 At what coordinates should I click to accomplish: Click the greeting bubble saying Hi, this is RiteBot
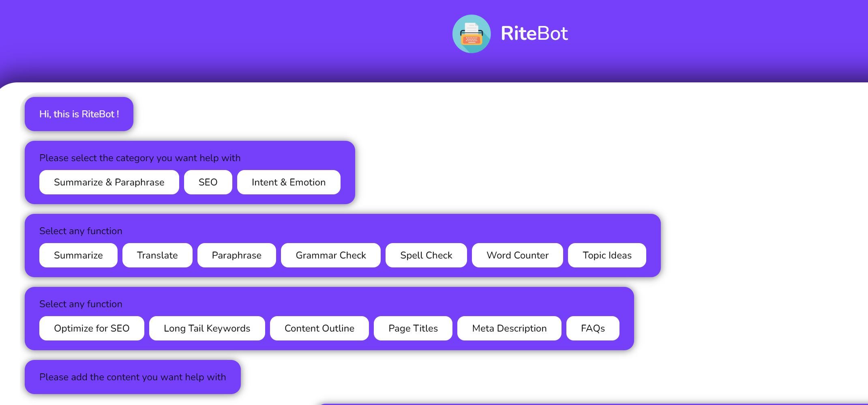point(79,114)
